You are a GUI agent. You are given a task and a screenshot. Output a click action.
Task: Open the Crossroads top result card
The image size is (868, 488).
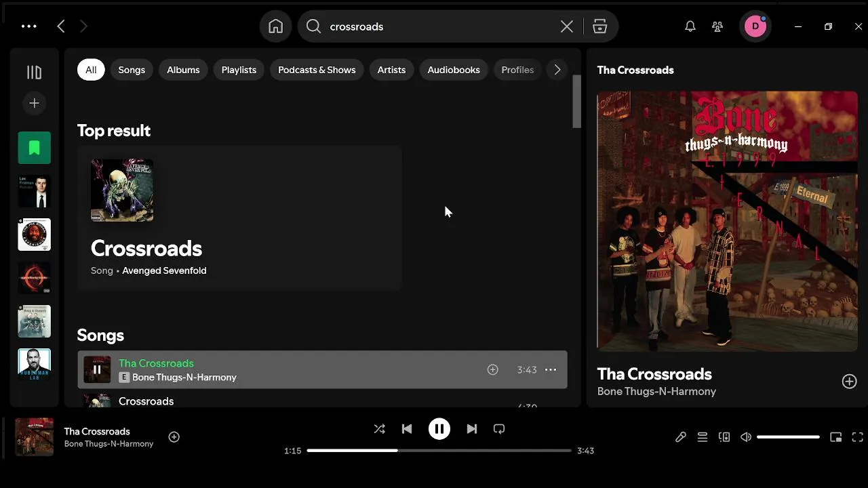239,218
